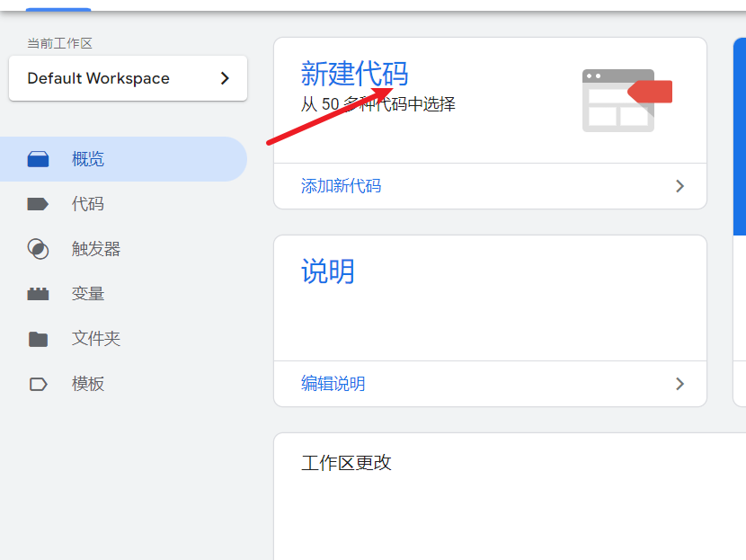The image size is (746, 560).
Task: Click chevron next to 编辑说明
Action: (679, 384)
